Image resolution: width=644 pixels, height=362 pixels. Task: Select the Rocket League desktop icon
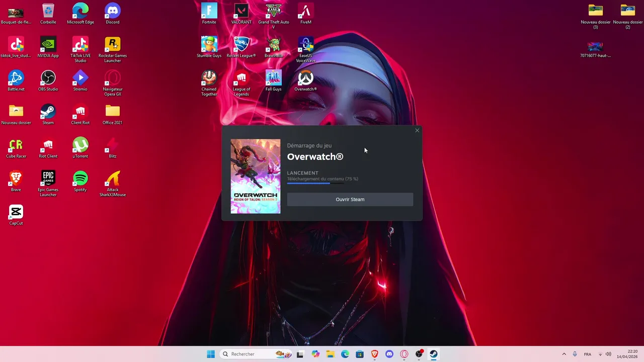[242, 47]
